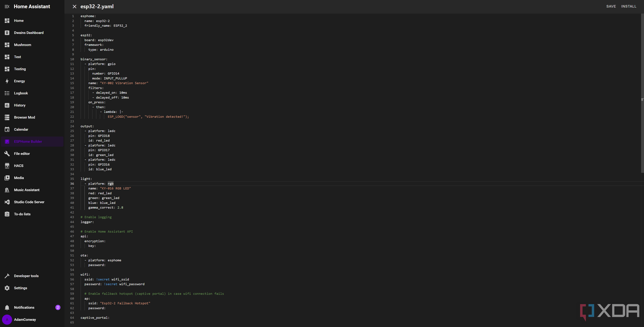Click the 'board: esp32dev' line

click(x=99, y=40)
